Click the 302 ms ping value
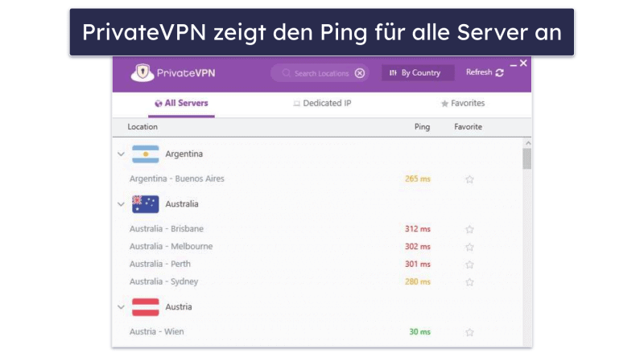The width and height of the screenshot is (644, 361). (417, 247)
